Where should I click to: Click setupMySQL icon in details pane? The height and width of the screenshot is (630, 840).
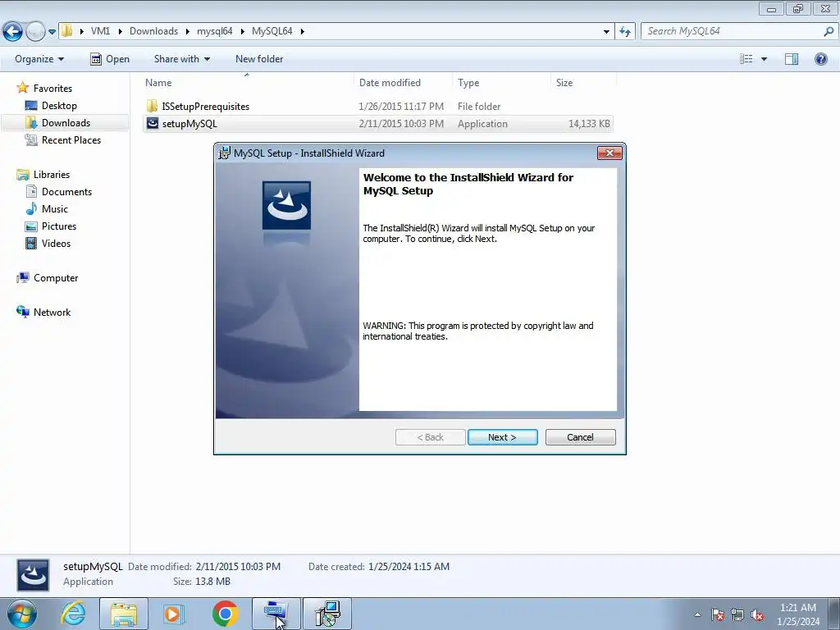[33, 575]
